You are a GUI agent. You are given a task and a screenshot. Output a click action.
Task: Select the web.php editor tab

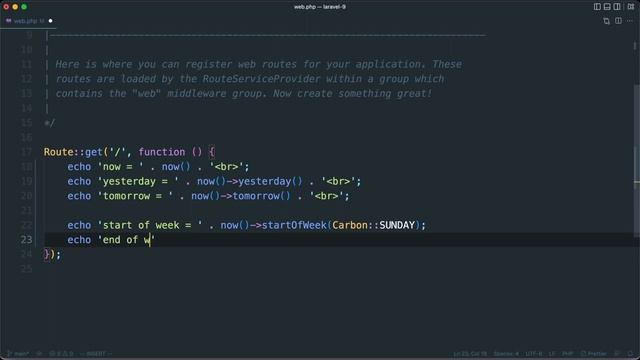point(28,21)
